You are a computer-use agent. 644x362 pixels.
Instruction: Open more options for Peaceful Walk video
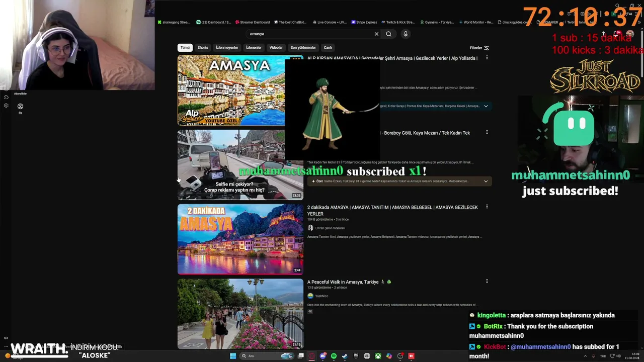[487, 282]
